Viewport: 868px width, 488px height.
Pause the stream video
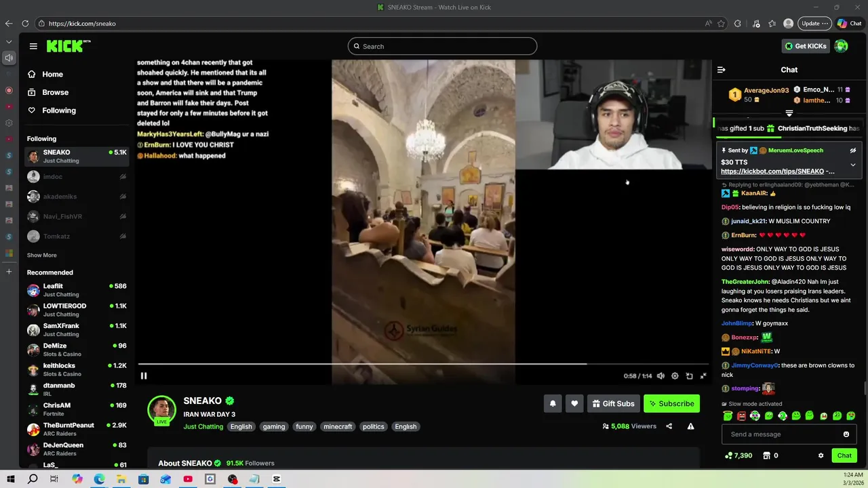pyautogui.click(x=144, y=375)
